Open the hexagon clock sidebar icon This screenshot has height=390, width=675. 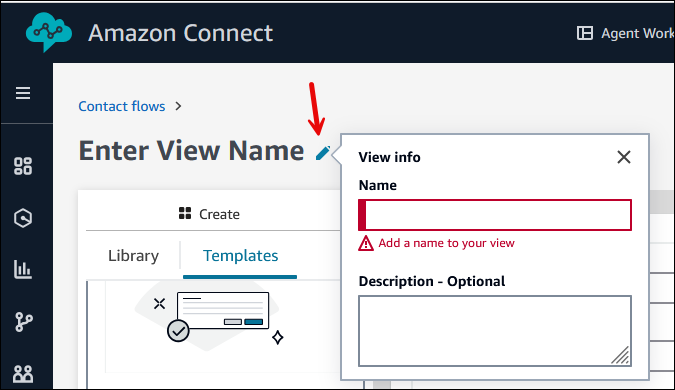[23, 218]
